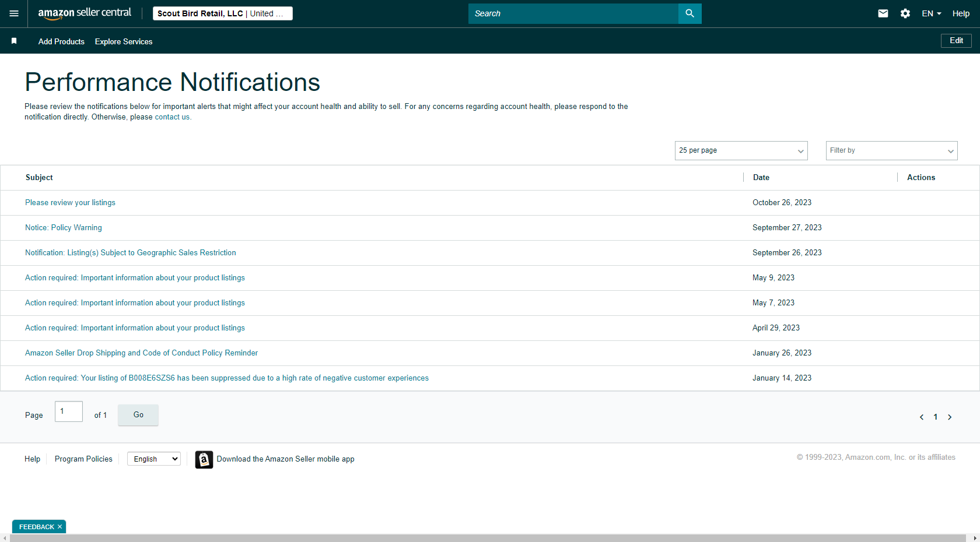Click the Search input field
This screenshot has height=542, width=980.
573,13
